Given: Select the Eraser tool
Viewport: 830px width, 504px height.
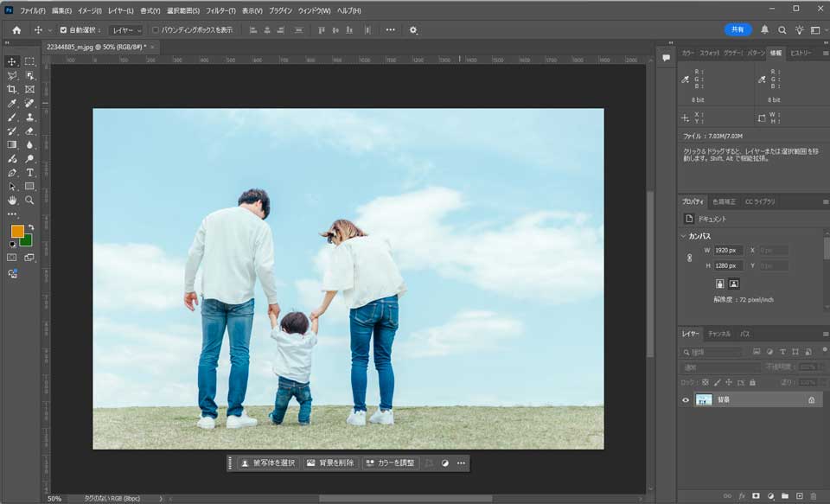Looking at the screenshot, I should [29, 131].
